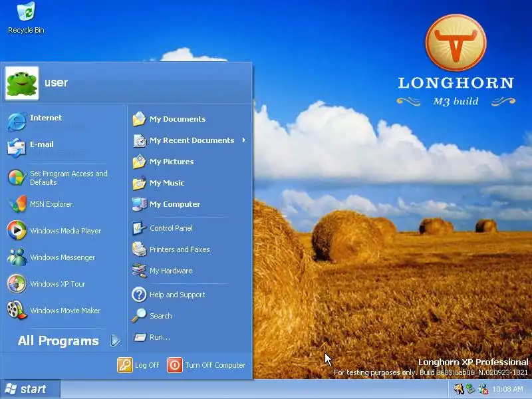Click the Help and Support question mark icon

(139, 295)
